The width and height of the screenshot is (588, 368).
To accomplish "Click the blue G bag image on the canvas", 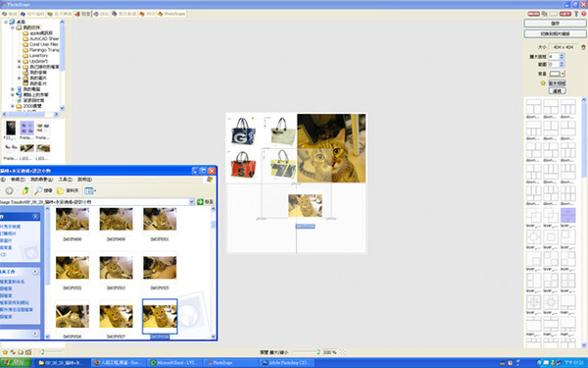I will coord(243,132).
